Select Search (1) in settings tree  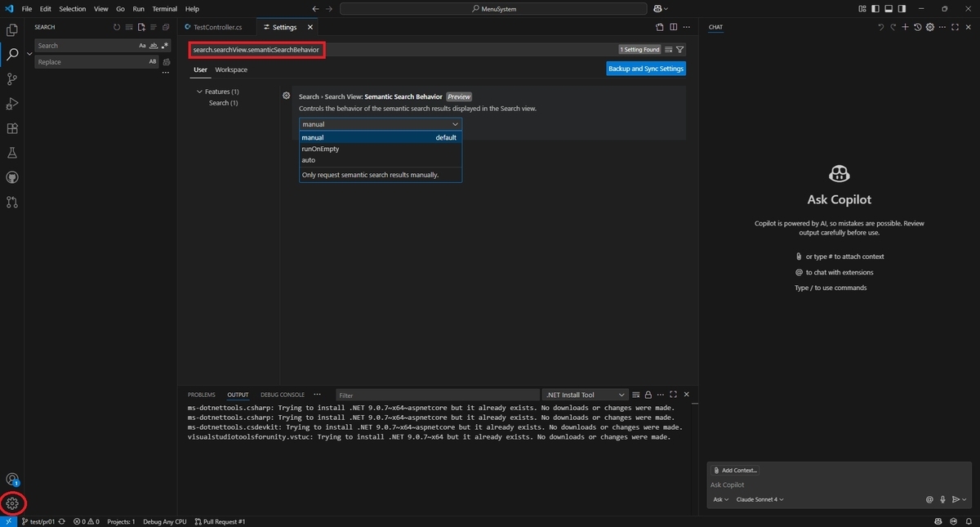coord(223,103)
